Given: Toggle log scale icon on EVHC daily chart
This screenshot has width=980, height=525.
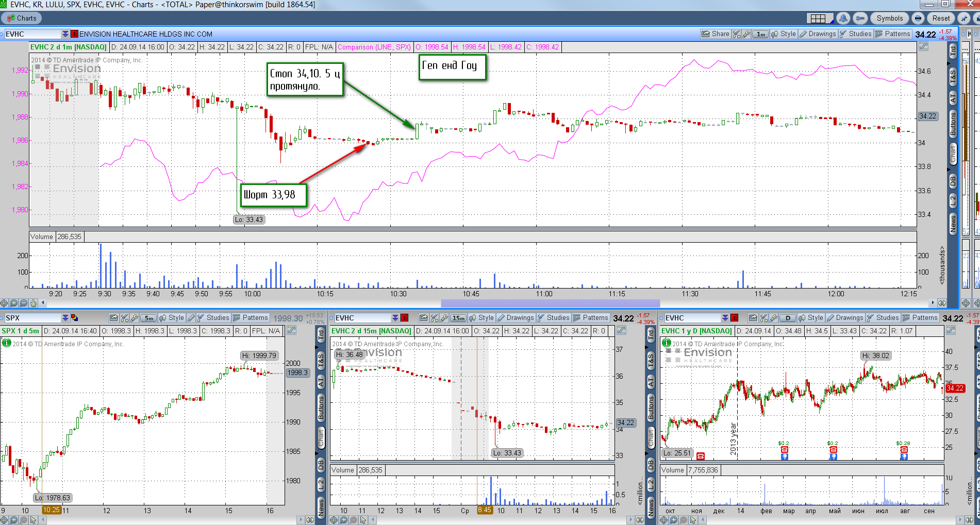Looking at the screenshot, I should pyautogui.click(x=951, y=331).
